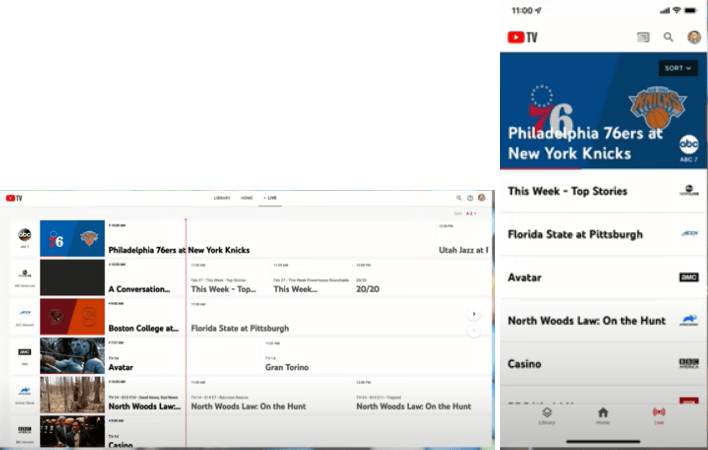Select the '20/20' program in the guide
This screenshot has width=708, height=450.
coord(368,289)
